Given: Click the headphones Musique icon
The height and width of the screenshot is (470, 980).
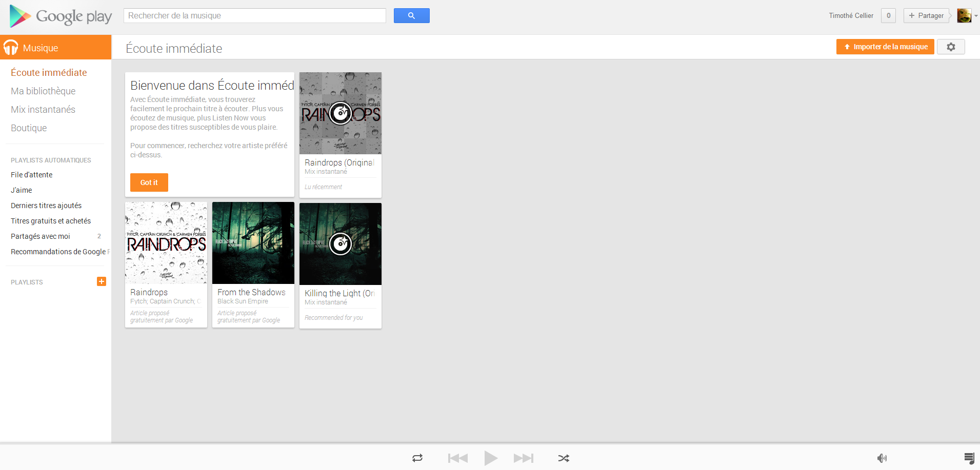Looking at the screenshot, I should pos(11,48).
